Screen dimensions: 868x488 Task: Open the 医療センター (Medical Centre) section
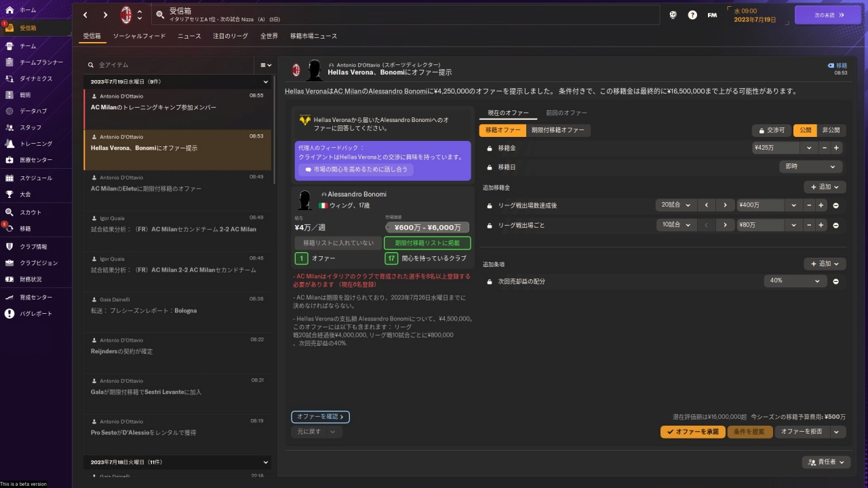point(35,160)
